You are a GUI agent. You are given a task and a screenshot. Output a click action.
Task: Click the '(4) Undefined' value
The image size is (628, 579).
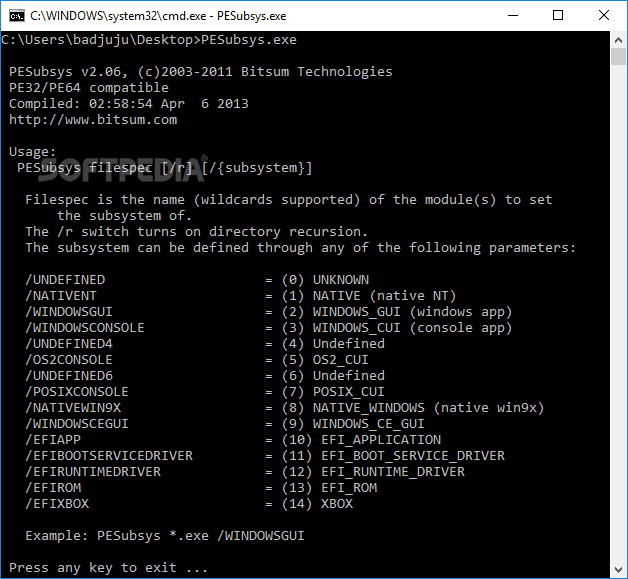click(333, 344)
